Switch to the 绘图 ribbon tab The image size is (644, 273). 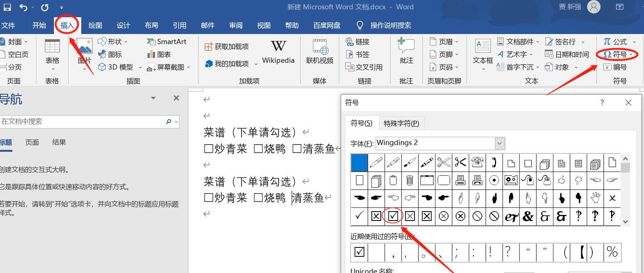pos(95,26)
